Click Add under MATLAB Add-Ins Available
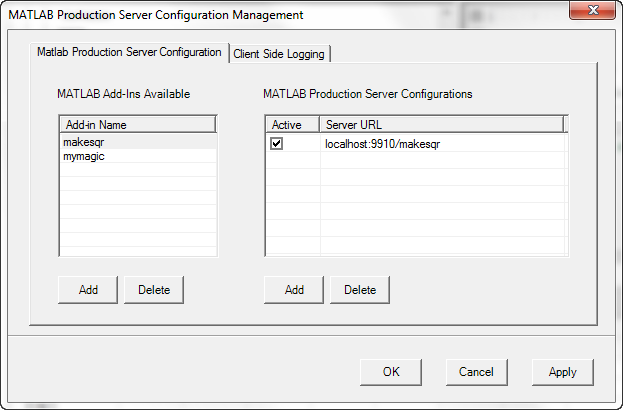 click(x=88, y=290)
